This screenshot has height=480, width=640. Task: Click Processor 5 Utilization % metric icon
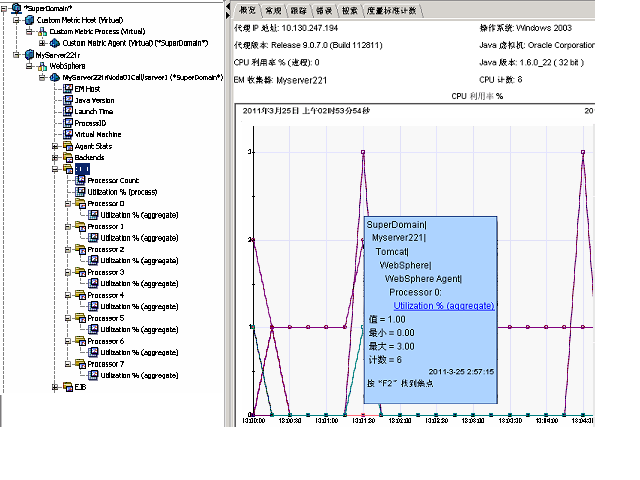coord(94,329)
